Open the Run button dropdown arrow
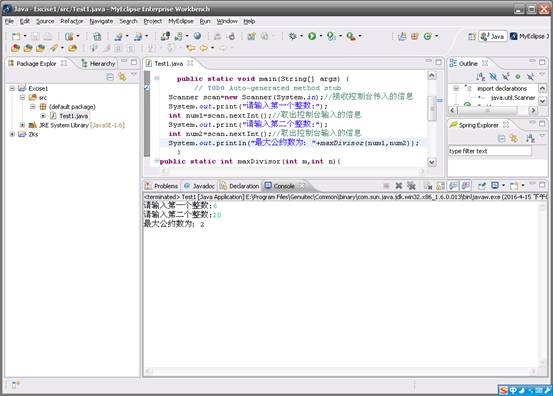The image size is (553, 396). pyautogui.click(x=321, y=36)
